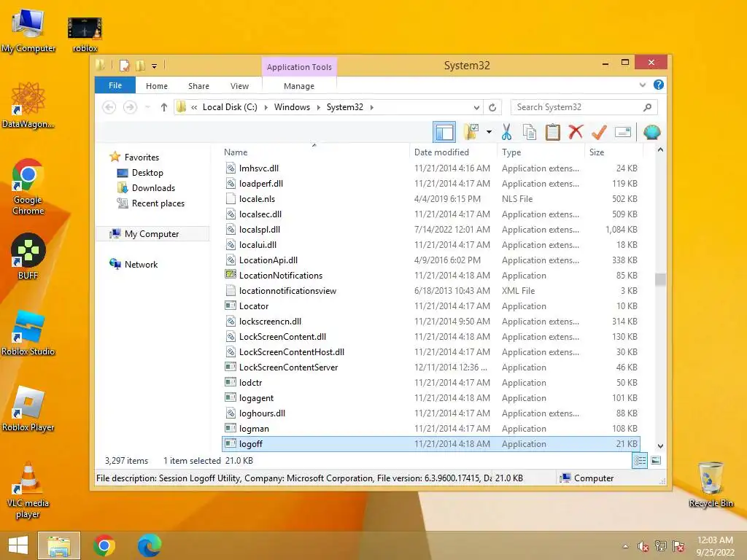This screenshot has height=560, width=747.
Task: Click the muted volume tray icon
Action: click(643, 546)
